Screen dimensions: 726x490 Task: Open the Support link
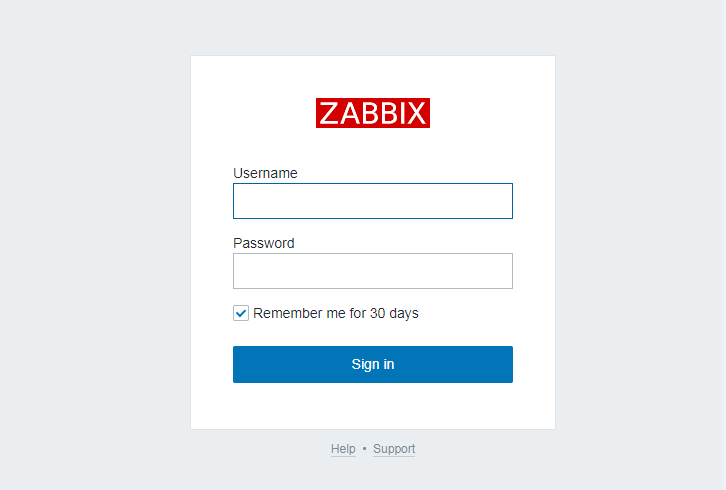[x=394, y=449]
